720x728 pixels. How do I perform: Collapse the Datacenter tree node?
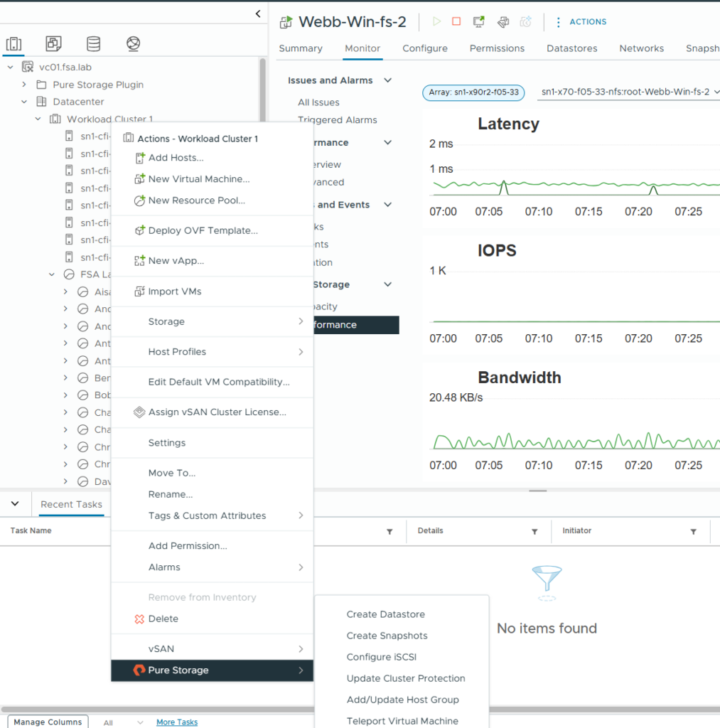(x=24, y=102)
